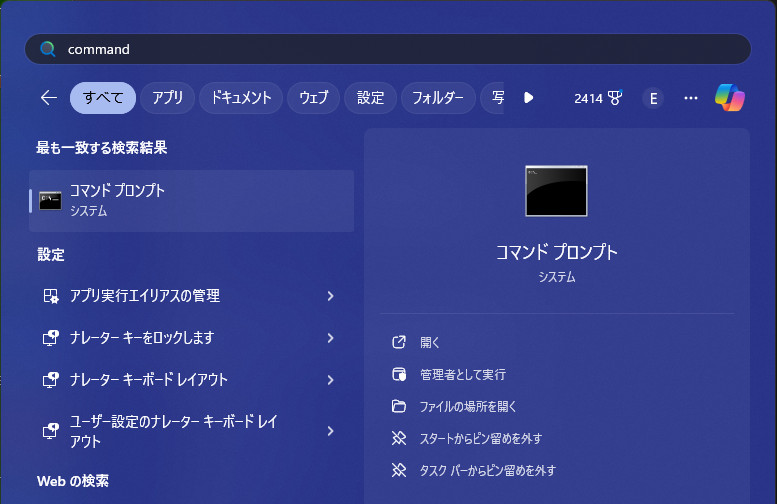Click the Command Prompt icon in best match

[50, 201]
